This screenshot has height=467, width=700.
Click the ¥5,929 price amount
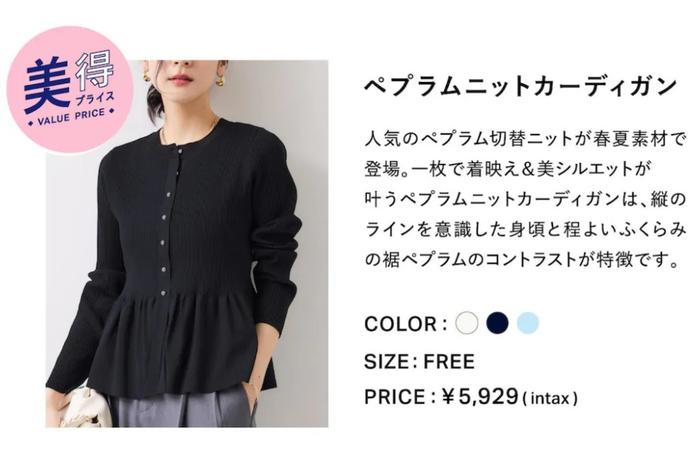click(479, 396)
